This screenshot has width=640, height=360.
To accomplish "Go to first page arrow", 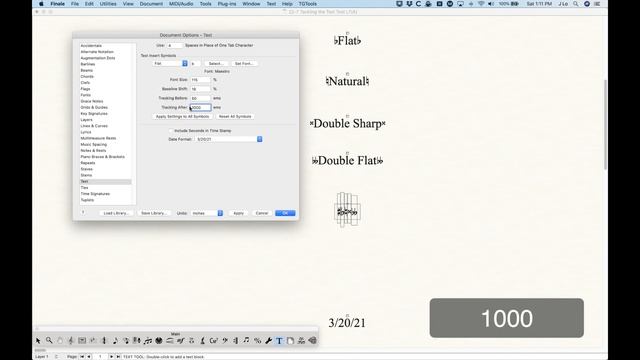I will [x=82, y=357].
